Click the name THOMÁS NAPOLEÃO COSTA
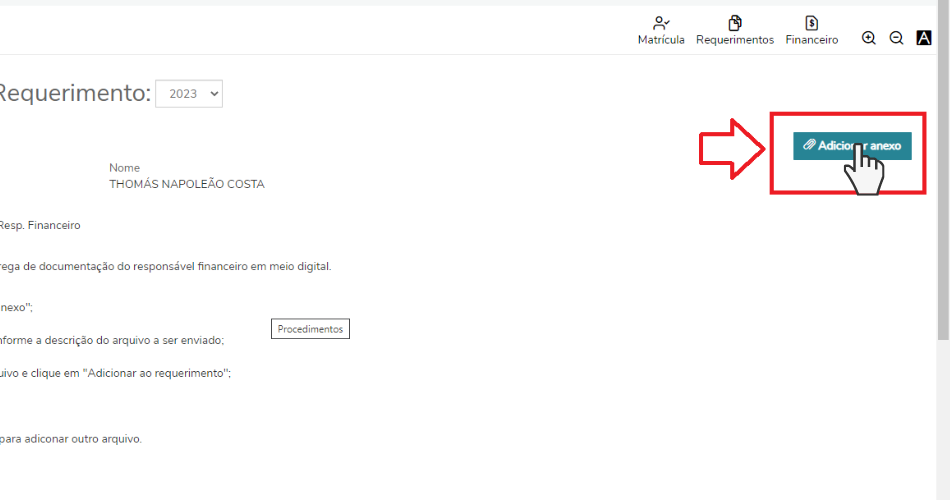950x500 pixels. [186, 184]
